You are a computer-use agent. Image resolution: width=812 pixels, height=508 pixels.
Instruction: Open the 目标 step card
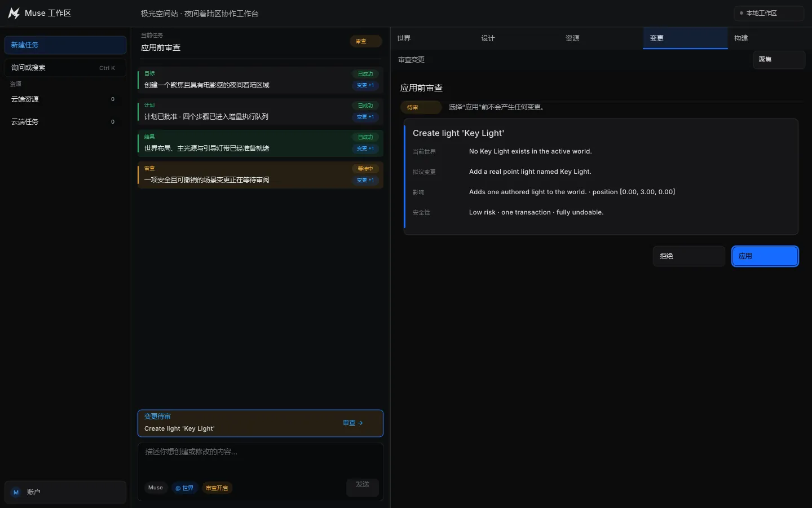pyautogui.click(x=261, y=80)
